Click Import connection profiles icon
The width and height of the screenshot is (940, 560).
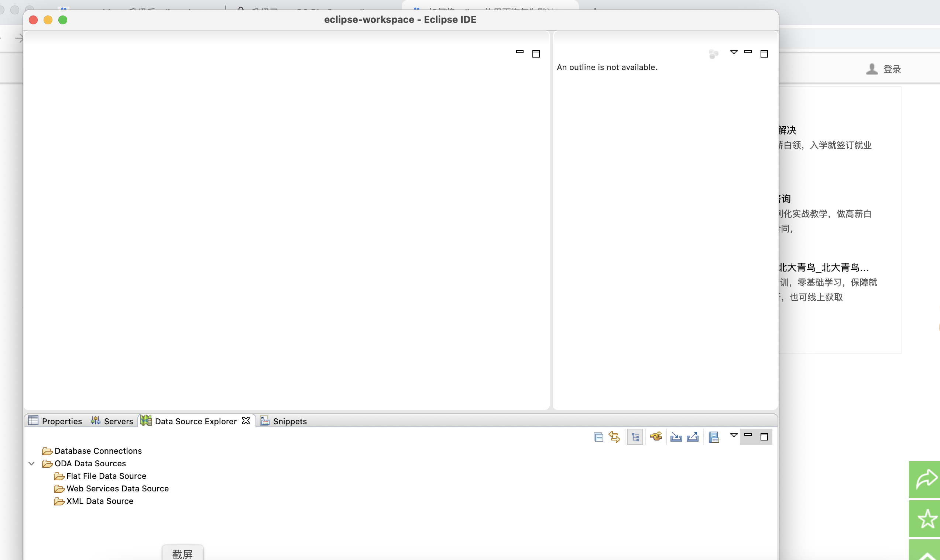click(x=676, y=437)
